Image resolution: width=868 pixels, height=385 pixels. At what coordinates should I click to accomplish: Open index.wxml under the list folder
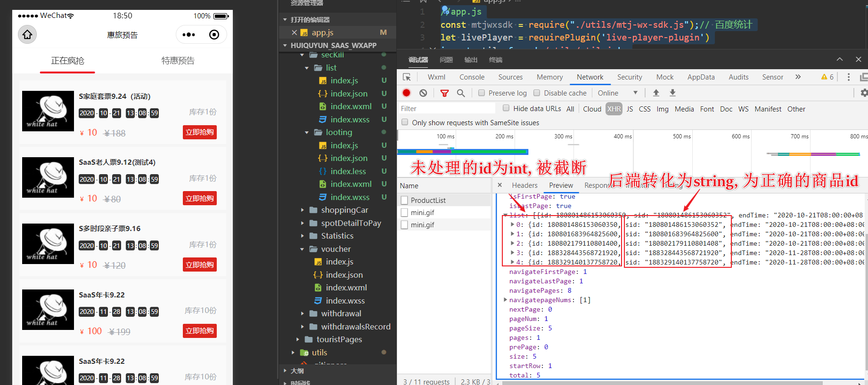(x=351, y=106)
